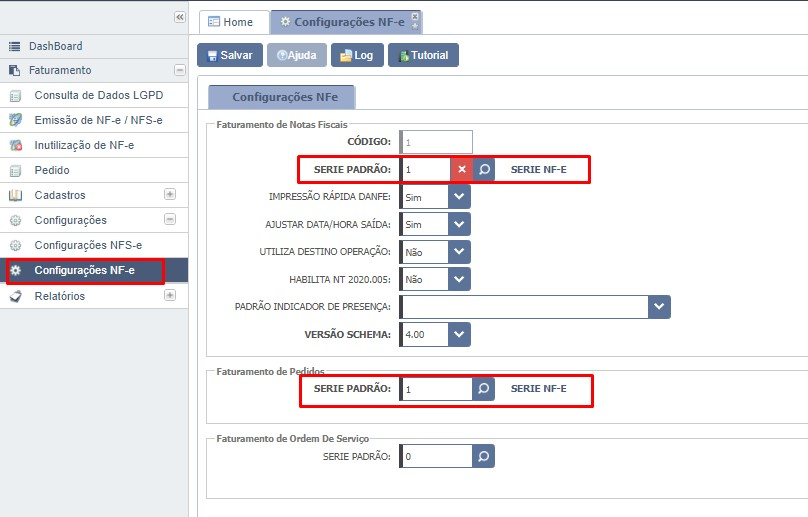
Task: Click search icon in Ordem de Serviço series
Action: pyautogui.click(x=484, y=457)
